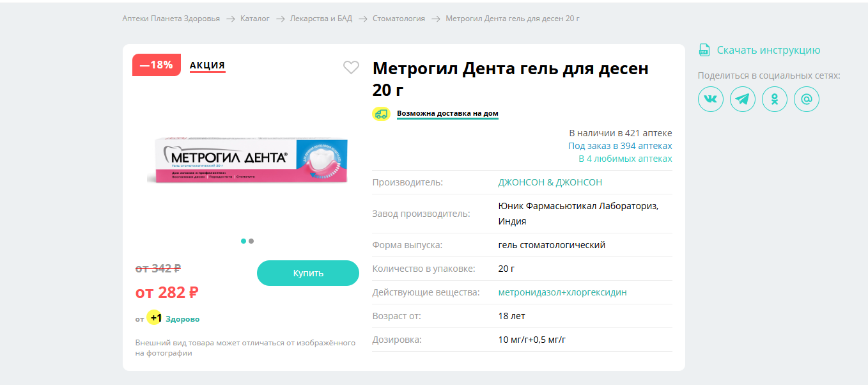Screen dimensions: 868x385
Task: Click the yellow delivery truck icon
Action: tap(381, 114)
